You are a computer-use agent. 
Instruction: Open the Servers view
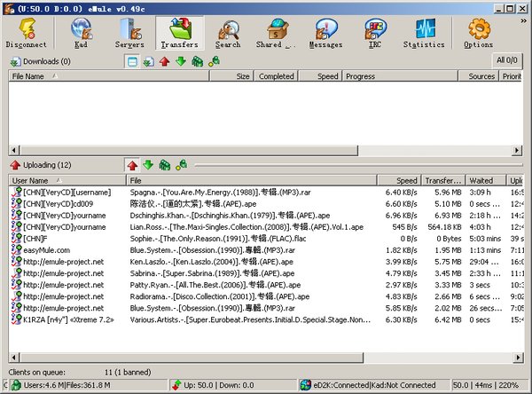[x=129, y=34]
